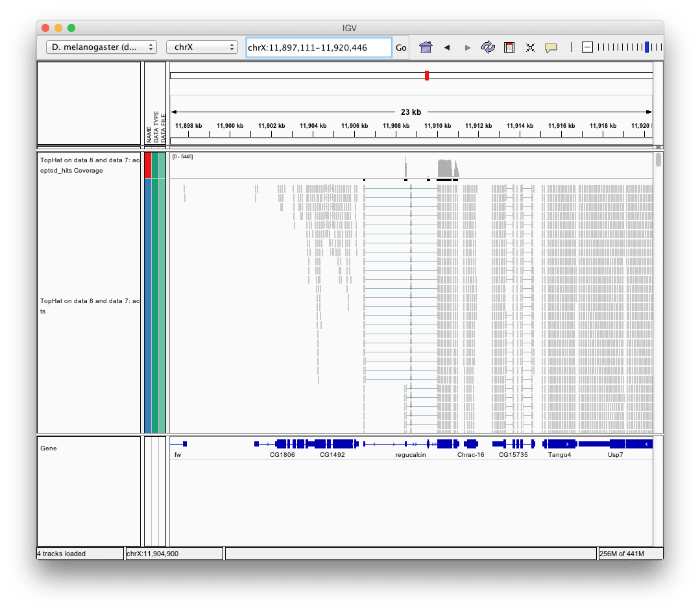Image resolution: width=700 pixels, height=612 pixels.
Task: Toggle the yellow popup behavior speech bubble icon
Action: coord(551,47)
